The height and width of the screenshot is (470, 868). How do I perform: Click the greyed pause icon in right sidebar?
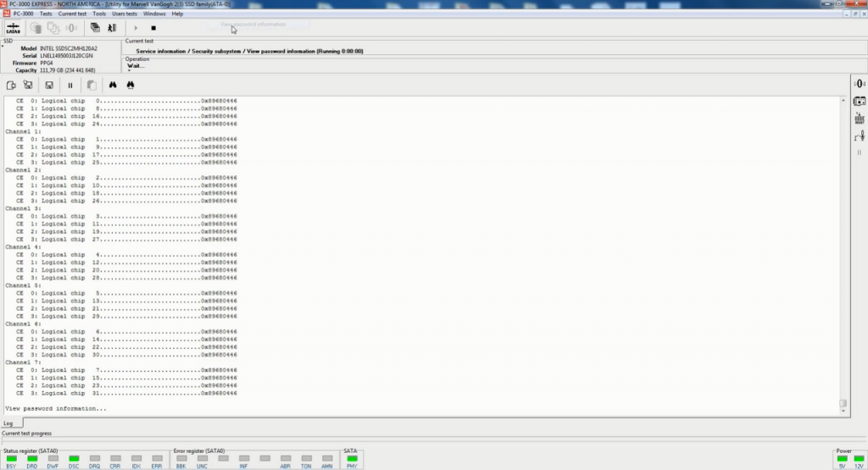[x=860, y=152]
